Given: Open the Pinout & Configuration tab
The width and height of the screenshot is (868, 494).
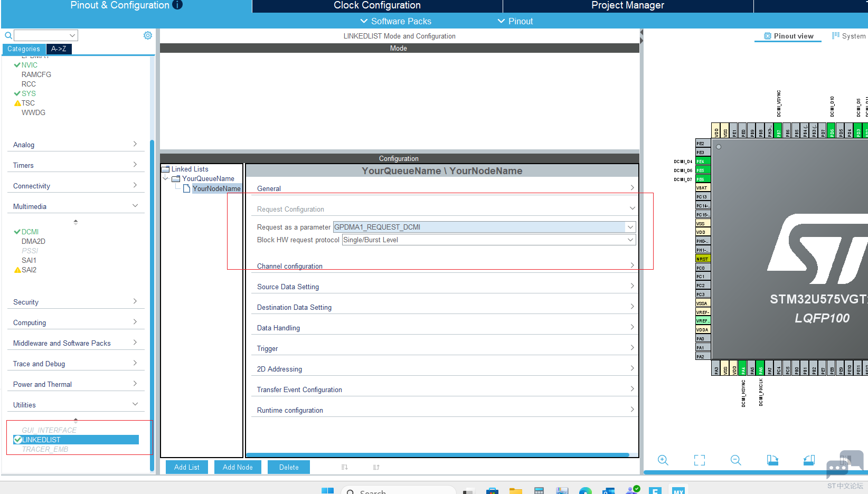Looking at the screenshot, I should tap(126, 5).
